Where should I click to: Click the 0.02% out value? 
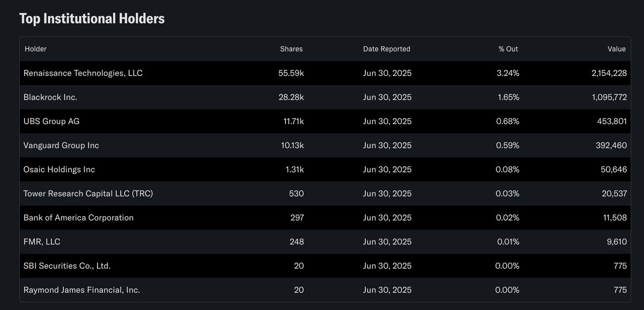pyautogui.click(x=508, y=218)
